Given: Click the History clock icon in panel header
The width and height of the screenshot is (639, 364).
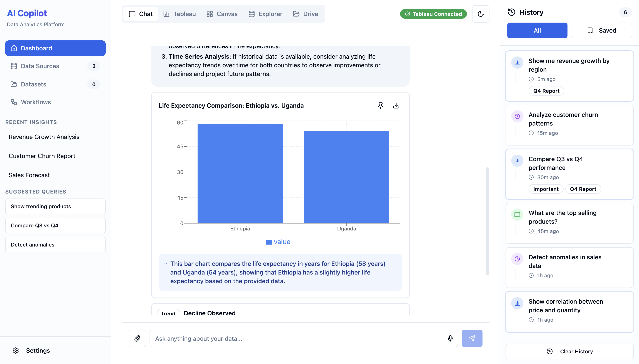Looking at the screenshot, I should click(512, 12).
